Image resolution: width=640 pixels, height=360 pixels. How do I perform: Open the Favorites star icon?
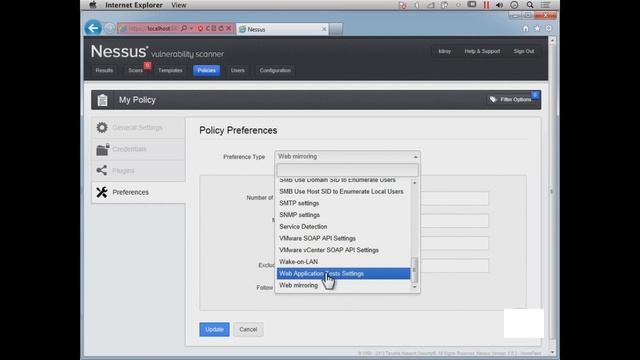point(537,29)
